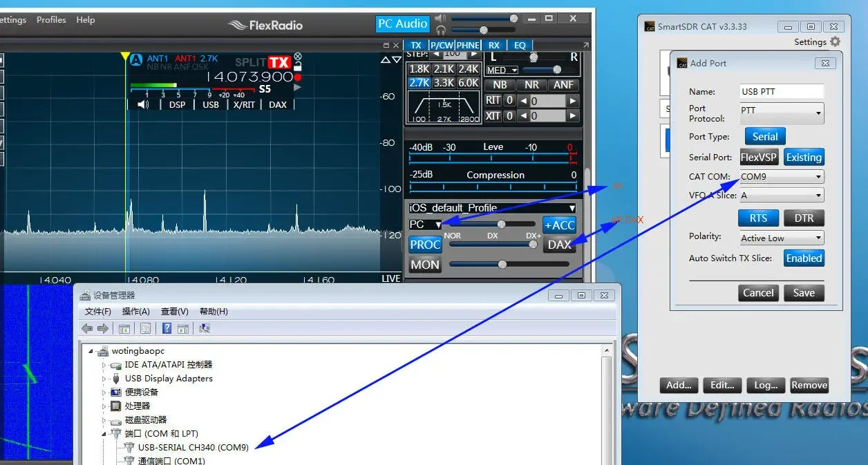Click the Forward arrow in Device Manager toolbar
Image resolution: width=868 pixels, height=465 pixels.
102,329
